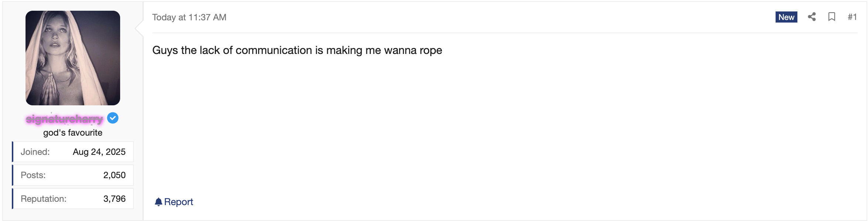Open the signatureharry username profile link

pyautogui.click(x=64, y=119)
